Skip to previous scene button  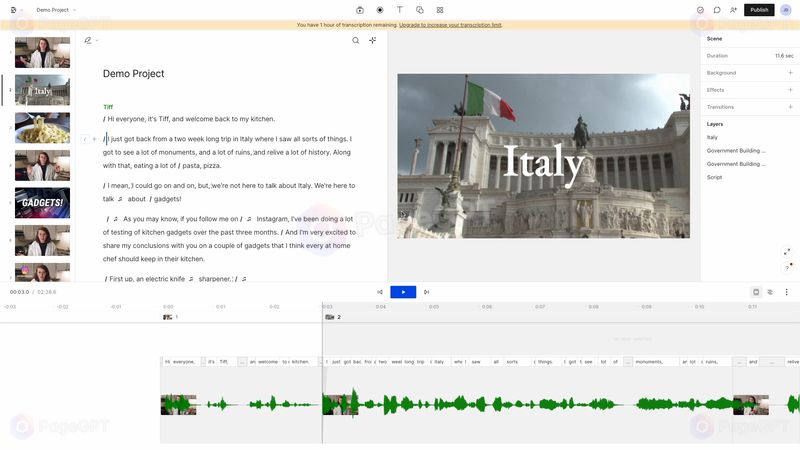[x=380, y=292]
